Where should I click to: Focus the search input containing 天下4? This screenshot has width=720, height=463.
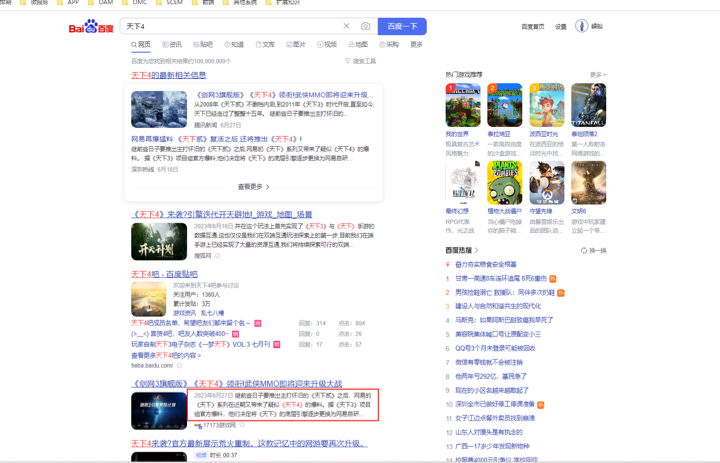coord(232,26)
